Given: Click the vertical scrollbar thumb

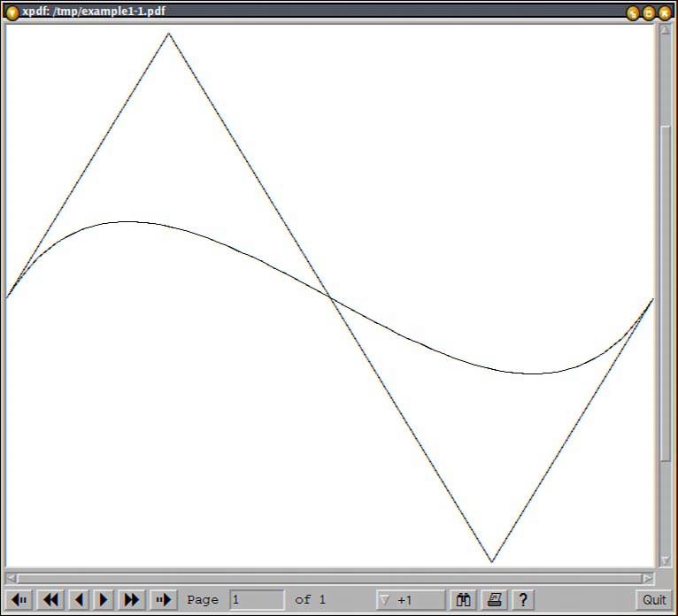Looking at the screenshot, I should click(665, 292).
